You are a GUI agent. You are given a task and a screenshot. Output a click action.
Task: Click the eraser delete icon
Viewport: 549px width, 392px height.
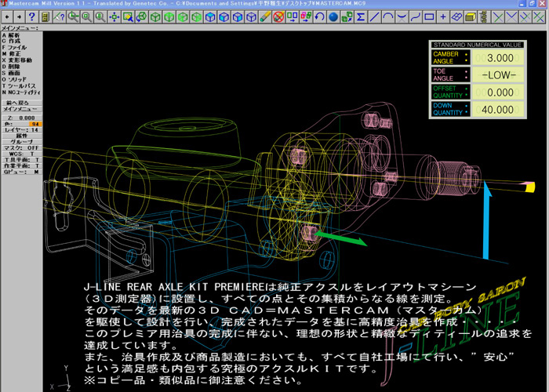coord(265,16)
